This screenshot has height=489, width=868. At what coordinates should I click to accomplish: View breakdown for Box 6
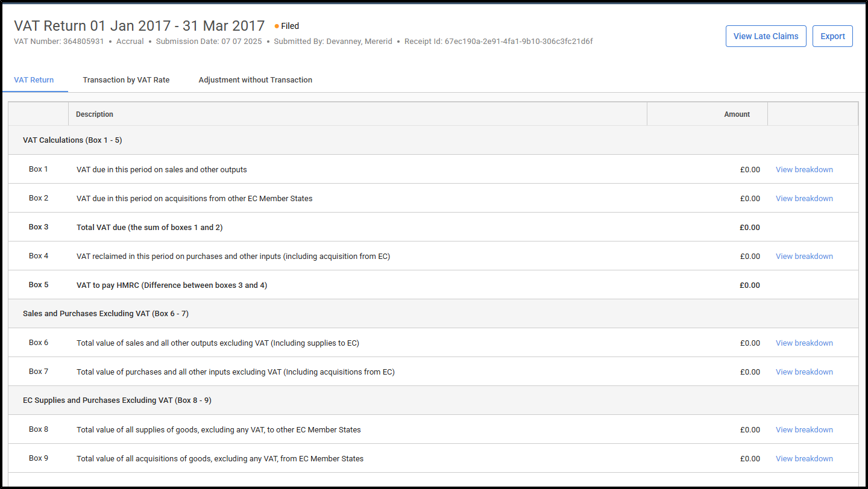tap(804, 343)
